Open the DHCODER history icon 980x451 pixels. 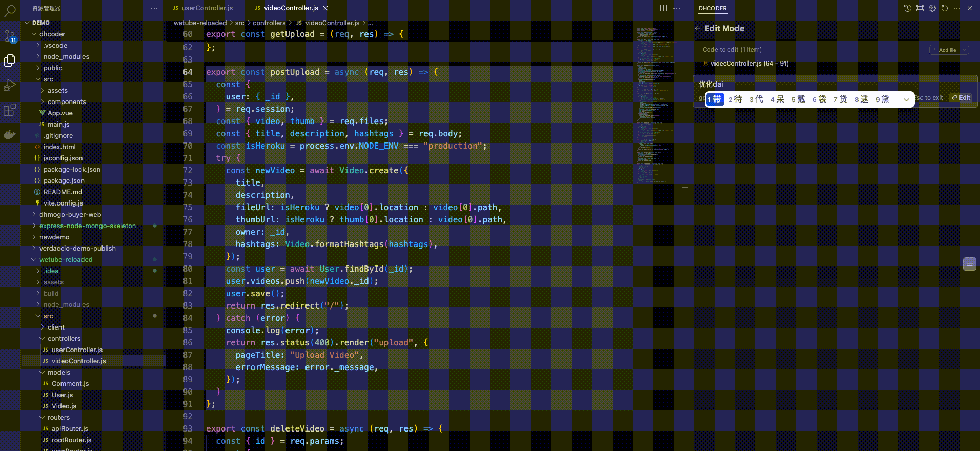pos(907,8)
